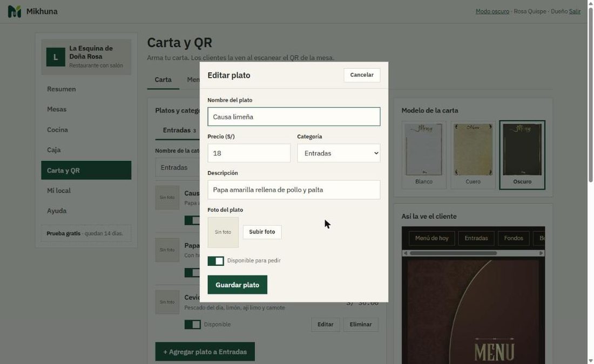Screen dimensions: 594x364
Task: Click the green L restaurant avatar
Action: pyautogui.click(x=56, y=57)
